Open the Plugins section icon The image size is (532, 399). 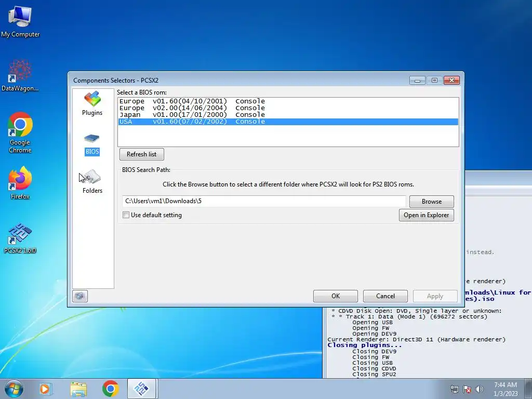[x=92, y=103]
